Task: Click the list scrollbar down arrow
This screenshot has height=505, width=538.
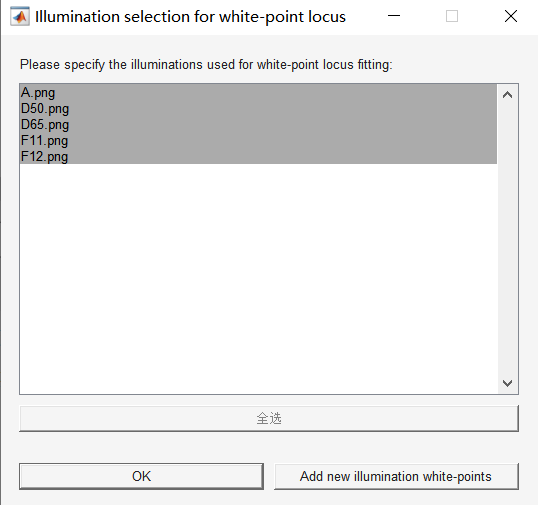Action: (507, 383)
